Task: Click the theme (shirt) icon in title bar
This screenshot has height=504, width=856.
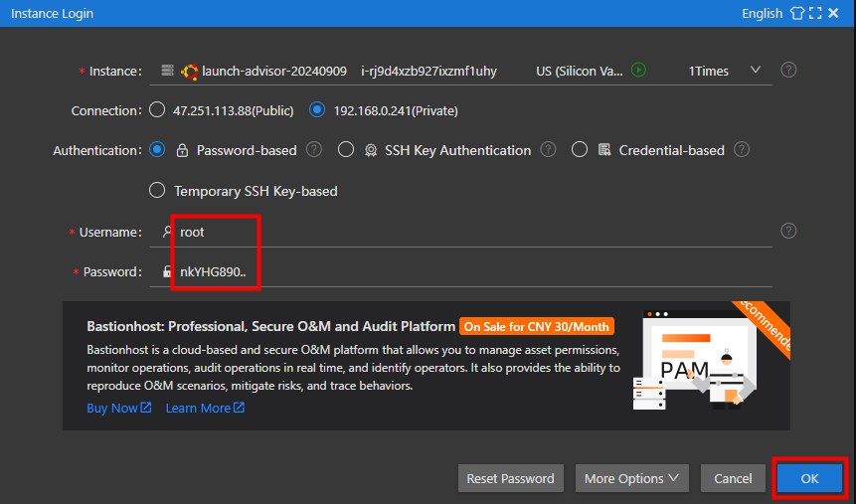Action: click(x=796, y=13)
